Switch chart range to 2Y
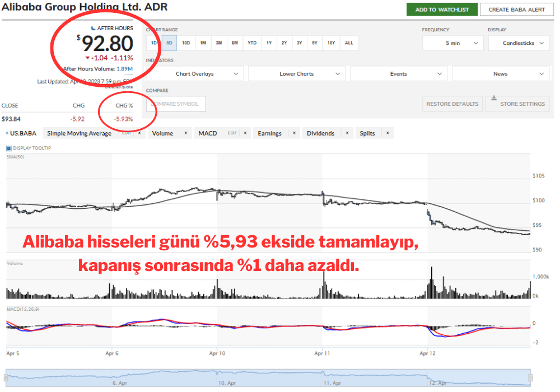 pyautogui.click(x=284, y=43)
